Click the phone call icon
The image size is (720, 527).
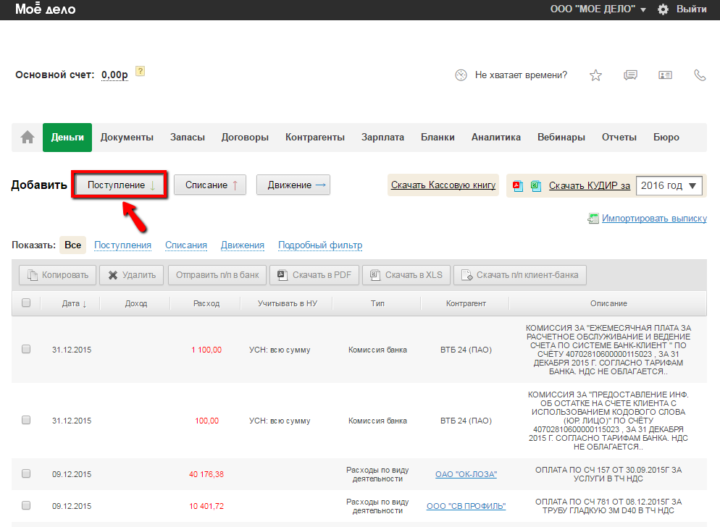699,75
